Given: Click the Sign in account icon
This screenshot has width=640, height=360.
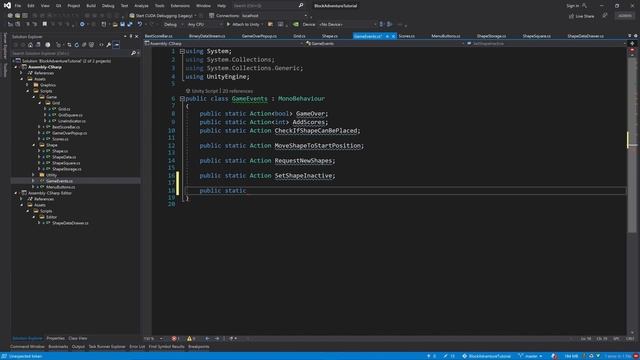Looking at the screenshot, I should (x=584, y=6).
